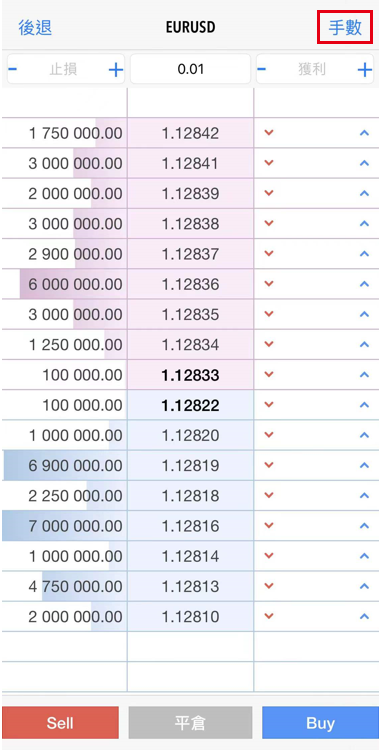Image resolution: width=382 pixels, height=750 pixels.
Task: Decrease the 止損 stop loss with minus
Action: point(13,69)
